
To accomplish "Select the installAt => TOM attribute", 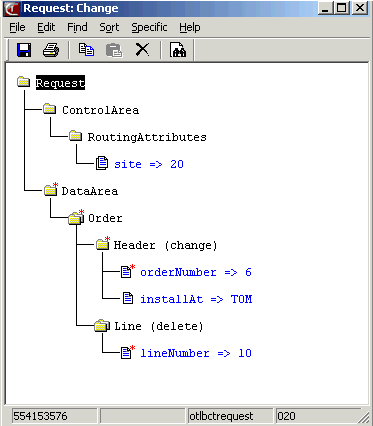I will [x=196, y=299].
